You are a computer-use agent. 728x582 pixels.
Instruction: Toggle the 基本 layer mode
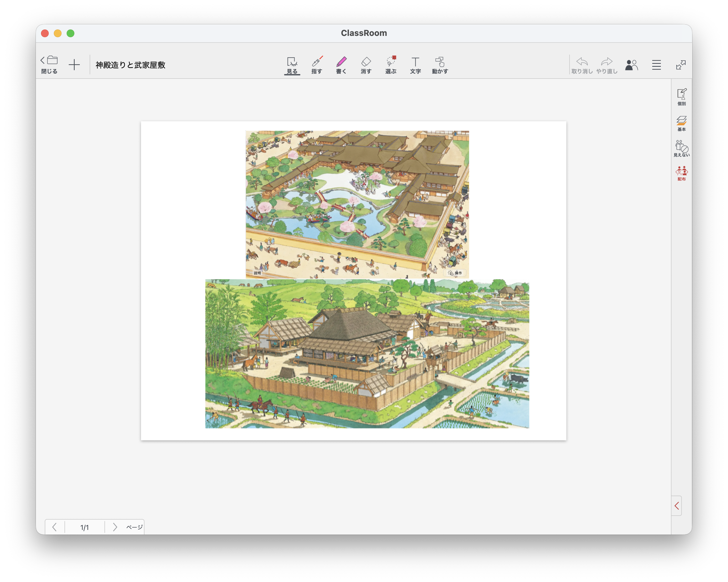[x=682, y=123]
